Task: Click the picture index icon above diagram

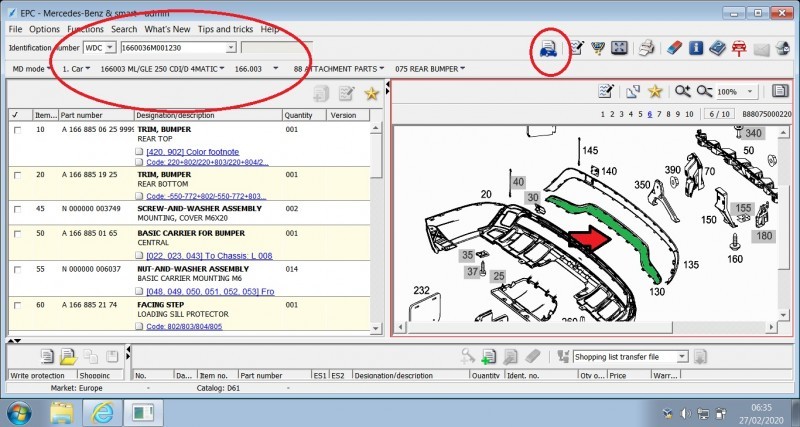Action: pos(780,91)
